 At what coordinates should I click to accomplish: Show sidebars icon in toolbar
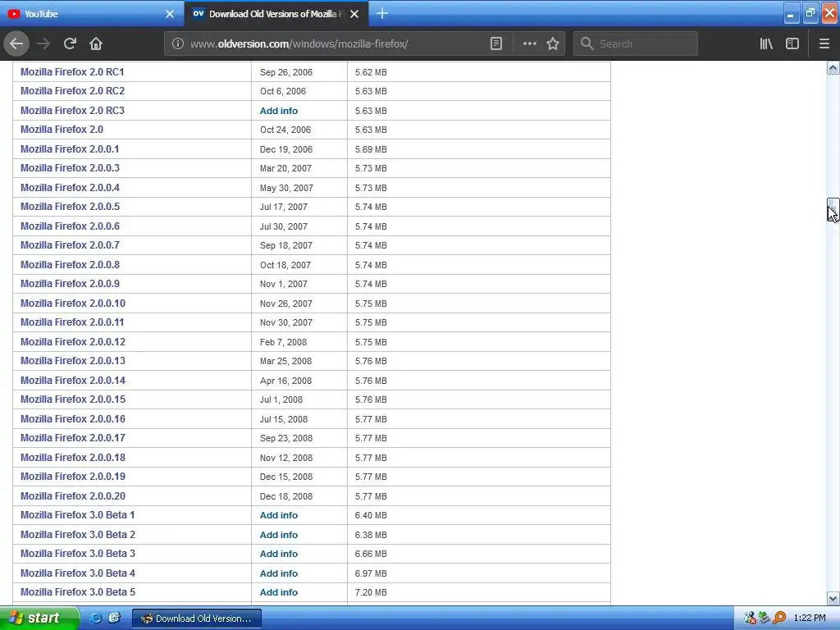792,43
